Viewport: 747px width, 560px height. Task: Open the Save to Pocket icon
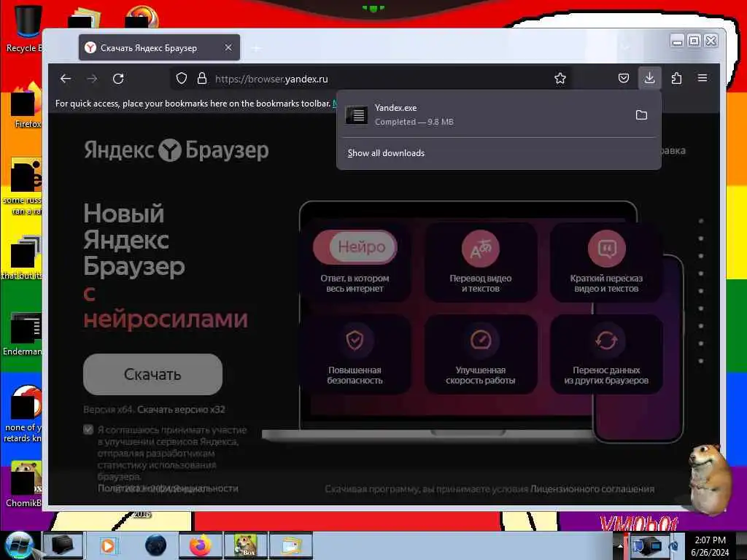point(624,78)
